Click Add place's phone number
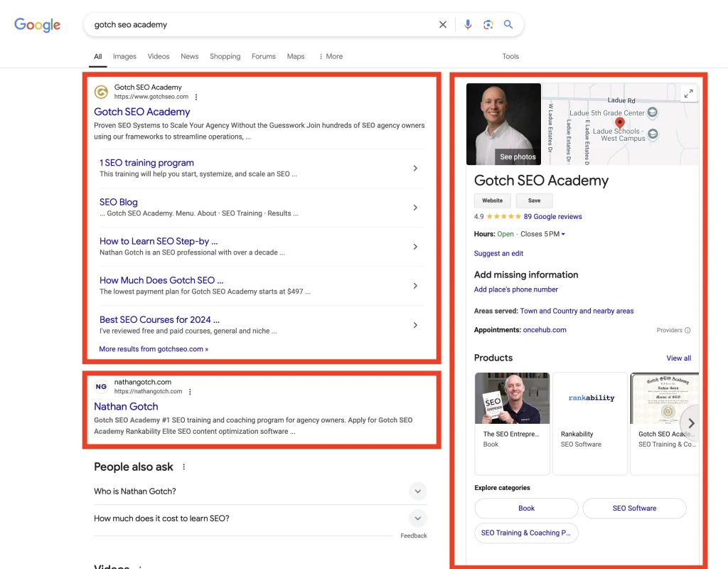Image resolution: width=728 pixels, height=569 pixels. [516, 289]
